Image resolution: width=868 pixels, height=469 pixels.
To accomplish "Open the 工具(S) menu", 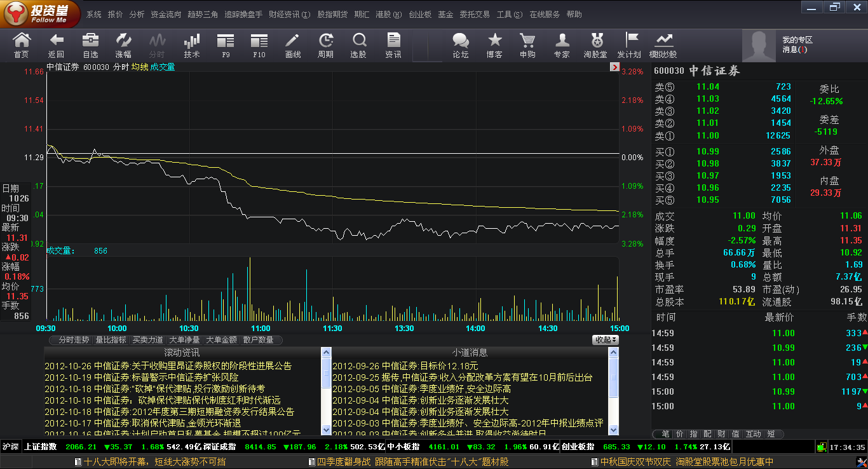I will pos(510,15).
